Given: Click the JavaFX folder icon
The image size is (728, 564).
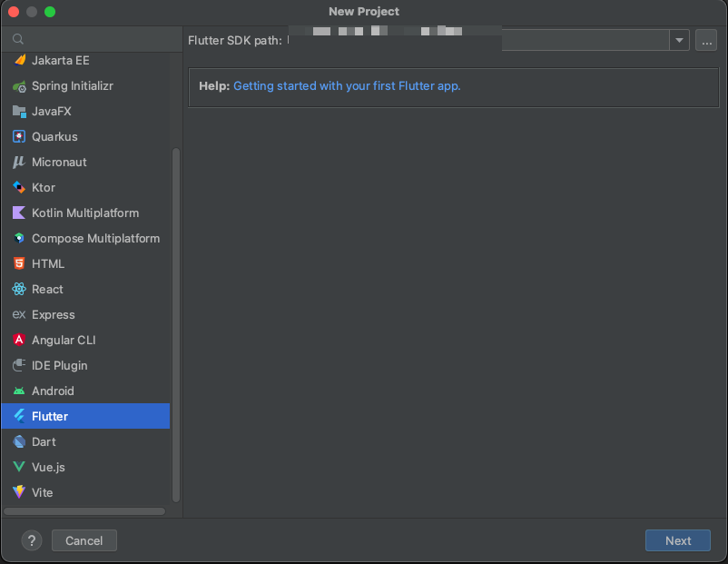Looking at the screenshot, I should coord(19,112).
